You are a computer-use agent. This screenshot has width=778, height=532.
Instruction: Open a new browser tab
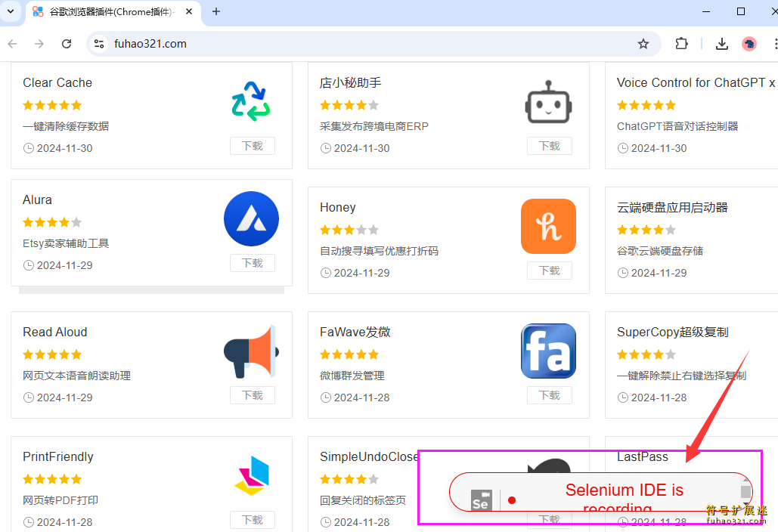coord(215,11)
